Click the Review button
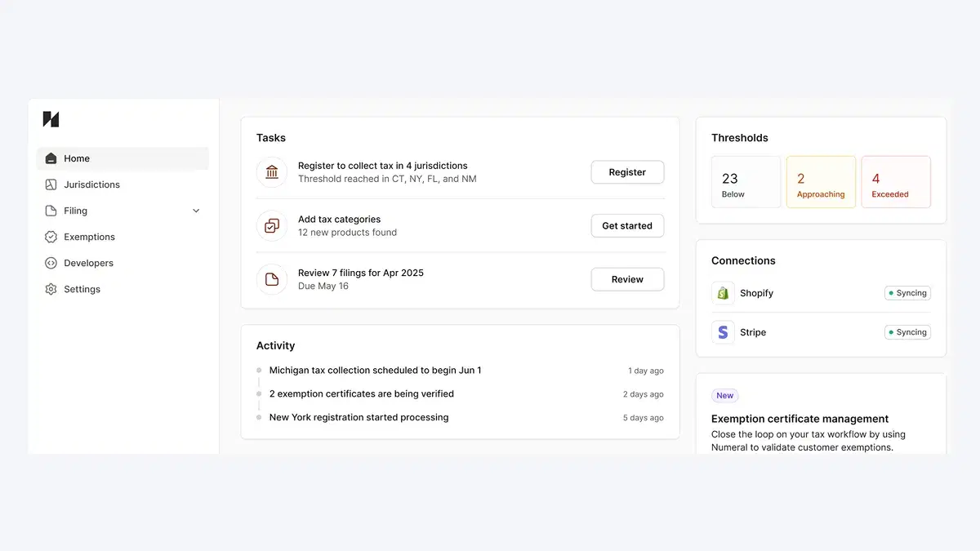 (x=627, y=279)
